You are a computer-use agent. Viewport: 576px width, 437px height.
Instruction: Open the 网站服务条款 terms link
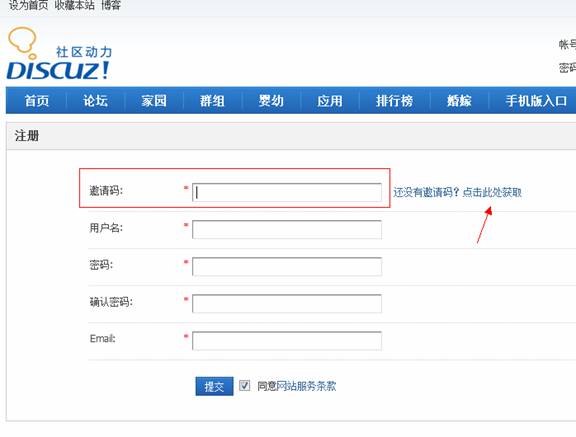coord(306,386)
